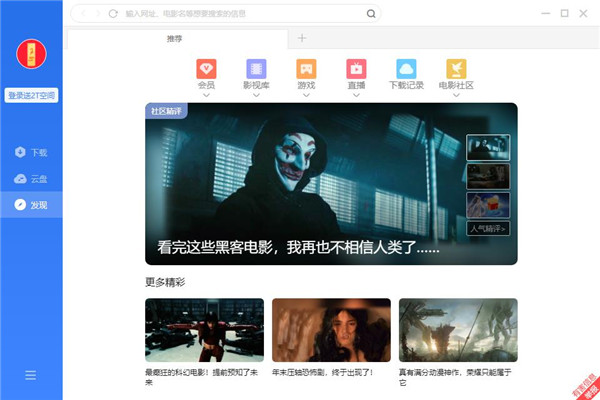Image resolution: width=600 pixels, height=400 pixels.
Task: Open the 云盘 cloud disk section
Action: click(x=31, y=179)
